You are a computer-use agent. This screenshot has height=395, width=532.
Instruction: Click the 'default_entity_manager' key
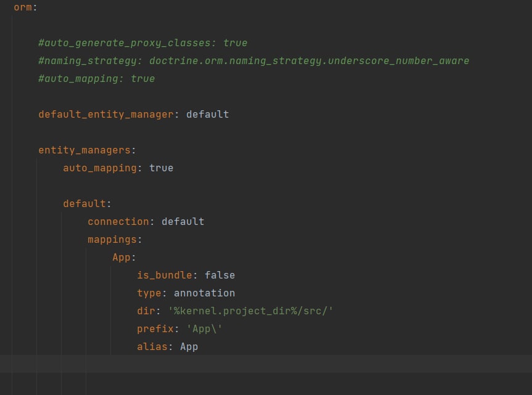click(106, 115)
